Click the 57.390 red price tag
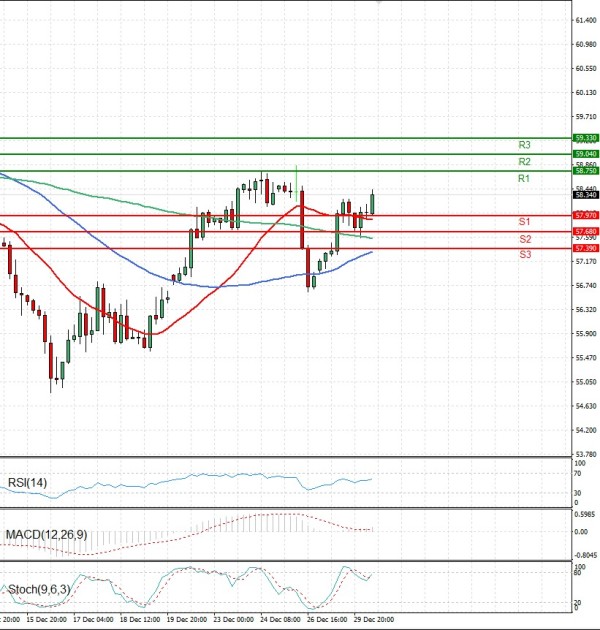Viewport: 600px width, 630px height. pyautogui.click(x=586, y=248)
